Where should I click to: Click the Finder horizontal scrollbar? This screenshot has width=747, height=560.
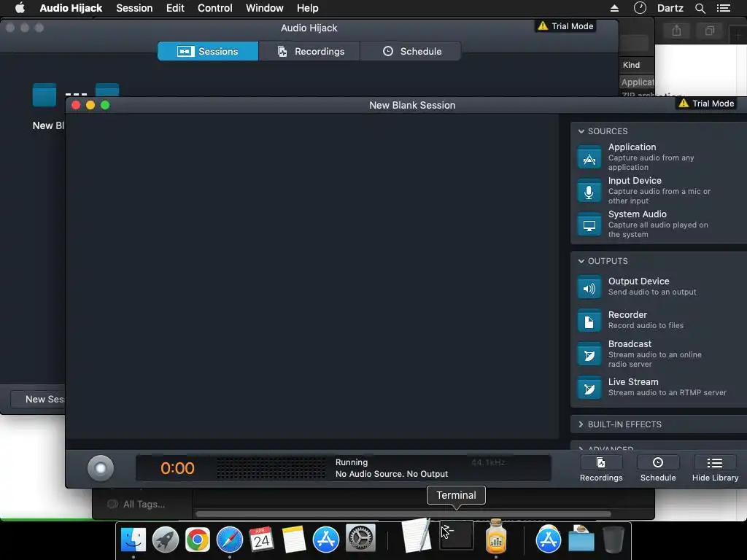[x=403, y=514]
